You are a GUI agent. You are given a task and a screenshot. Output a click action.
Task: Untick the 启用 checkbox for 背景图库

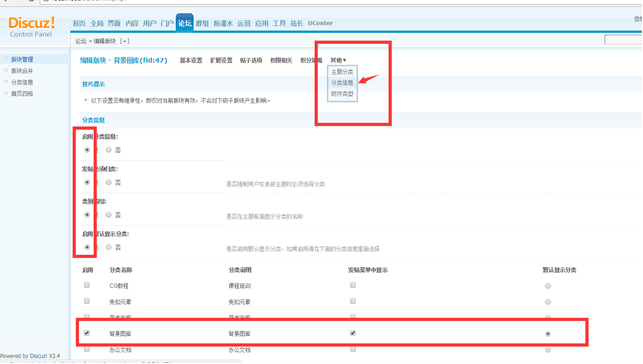(87, 333)
